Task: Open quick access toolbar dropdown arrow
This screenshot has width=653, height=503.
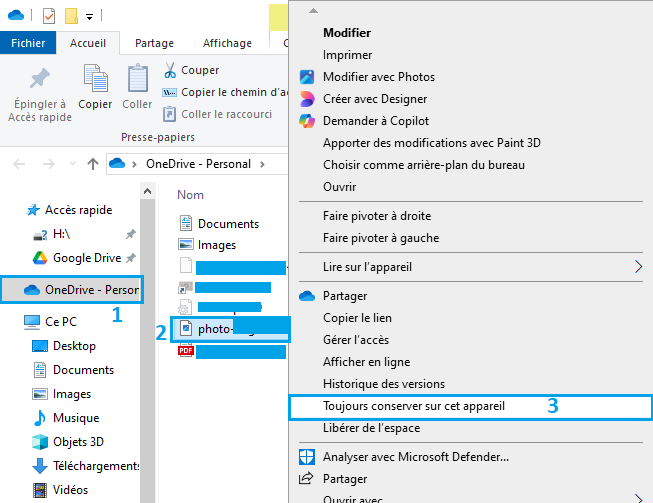Action: coord(89,16)
